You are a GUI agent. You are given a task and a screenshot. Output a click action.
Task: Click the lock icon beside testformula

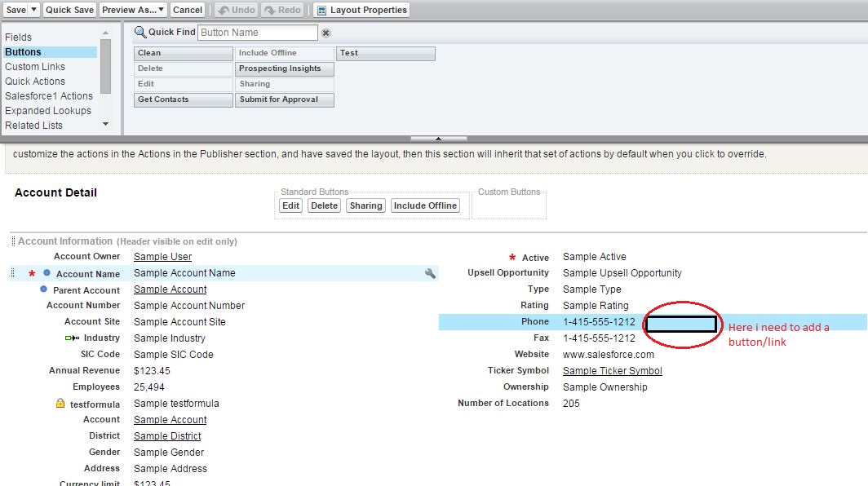pos(60,403)
